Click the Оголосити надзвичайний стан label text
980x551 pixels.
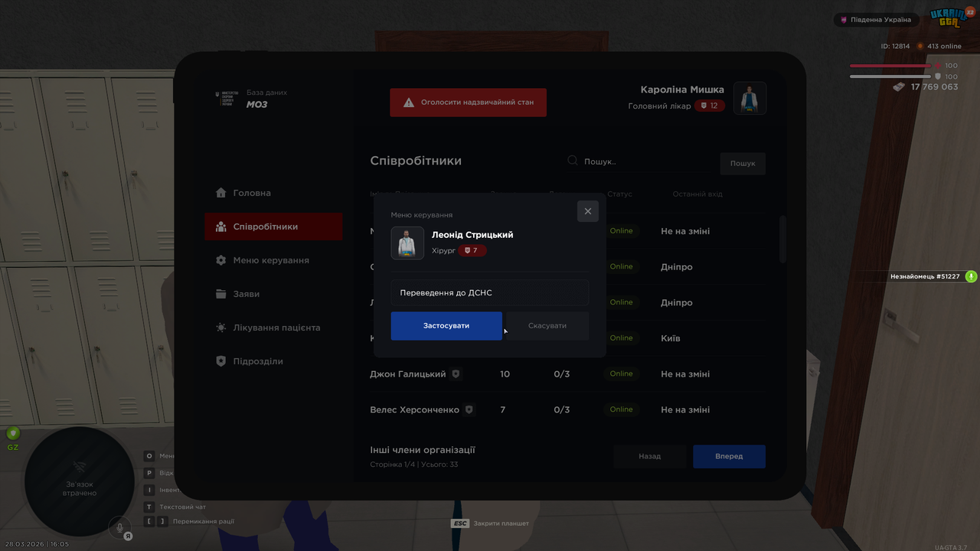pyautogui.click(x=478, y=102)
